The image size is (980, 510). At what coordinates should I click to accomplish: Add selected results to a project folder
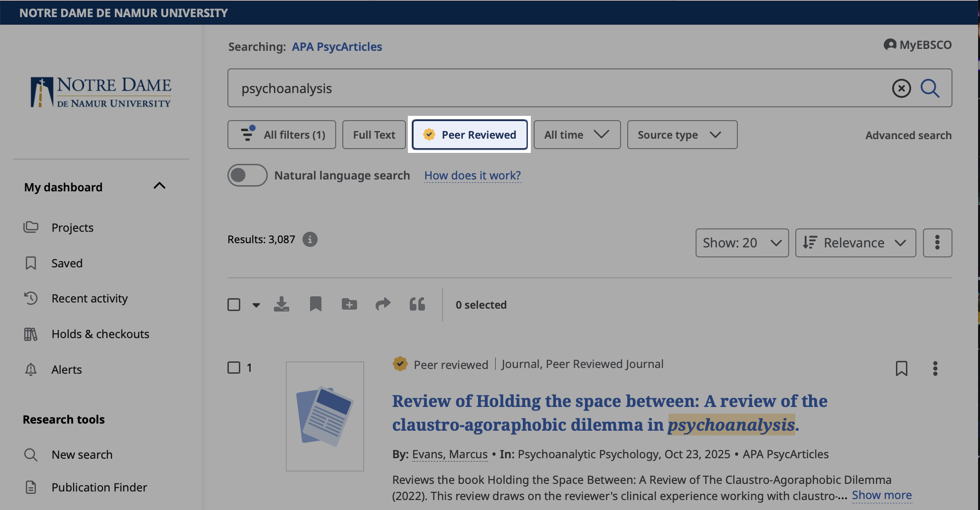349,304
